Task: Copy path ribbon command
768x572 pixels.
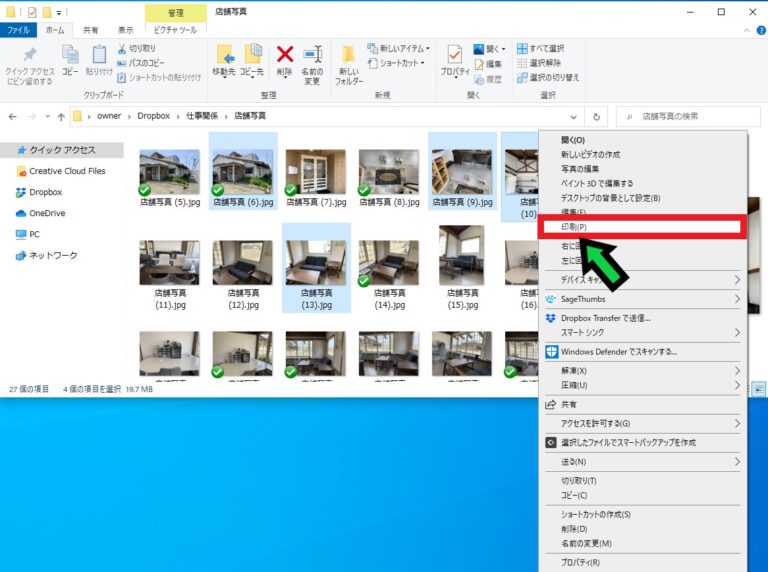Action: coord(141,63)
